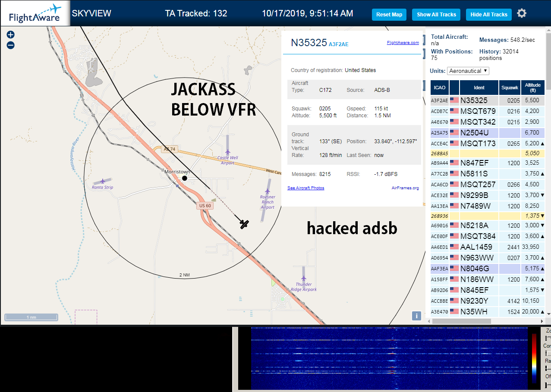Click the US flag beside AAL1459
The image size is (551, 392).
[454, 247]
